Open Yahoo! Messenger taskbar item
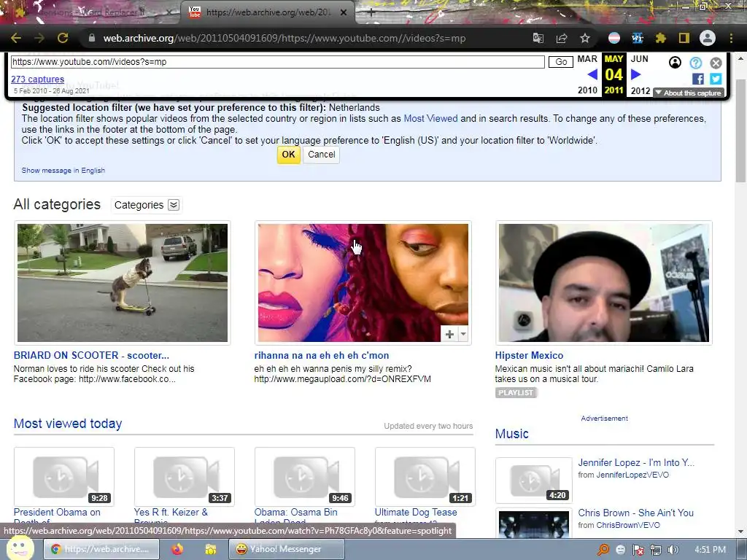 click(x=286, y=549)
